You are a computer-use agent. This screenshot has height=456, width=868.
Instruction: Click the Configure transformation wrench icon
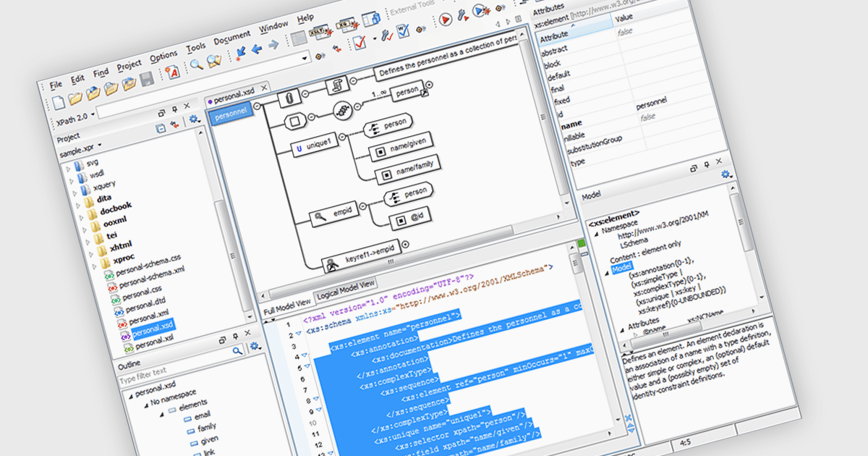pyautogui.click(x=462, y=14)
